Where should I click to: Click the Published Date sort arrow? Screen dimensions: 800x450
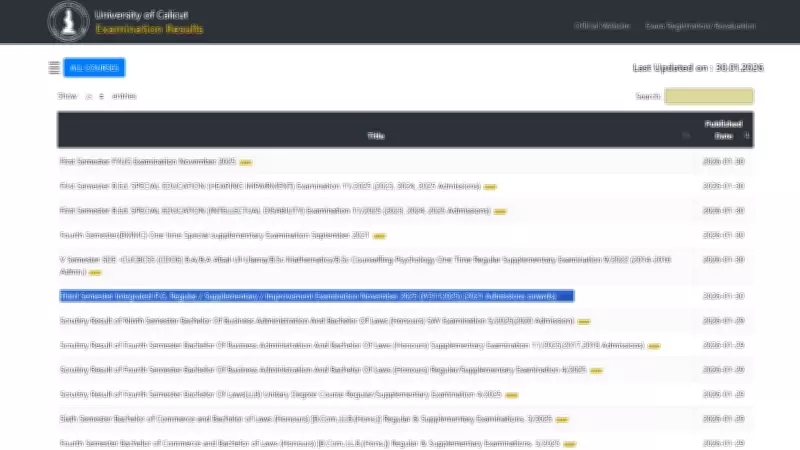click(747, 135)
